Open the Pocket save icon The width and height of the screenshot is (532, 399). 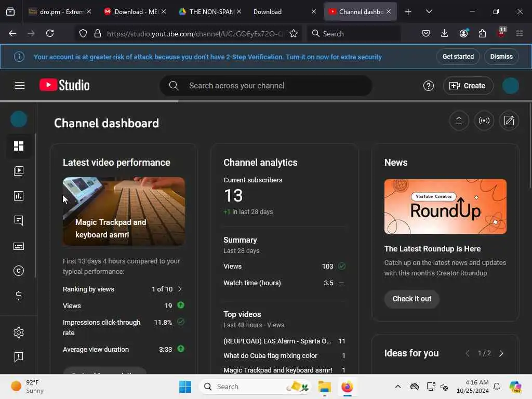[x=426, y=33]
